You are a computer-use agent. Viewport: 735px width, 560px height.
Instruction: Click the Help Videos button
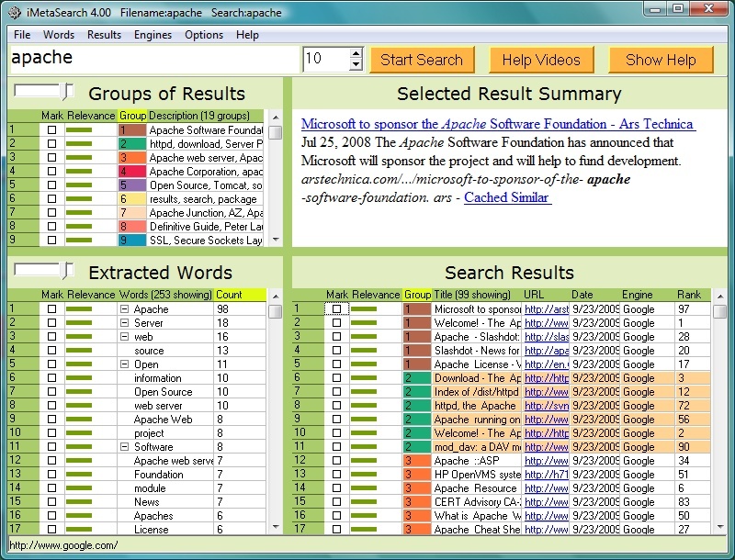pos(541,60)
